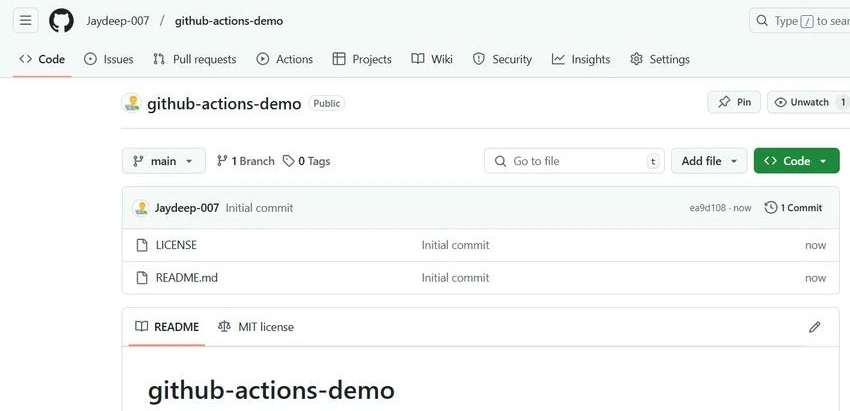This screenshot has width=850, height=411.
Task: Select the README tab in file preview
Action: [167, 327]
